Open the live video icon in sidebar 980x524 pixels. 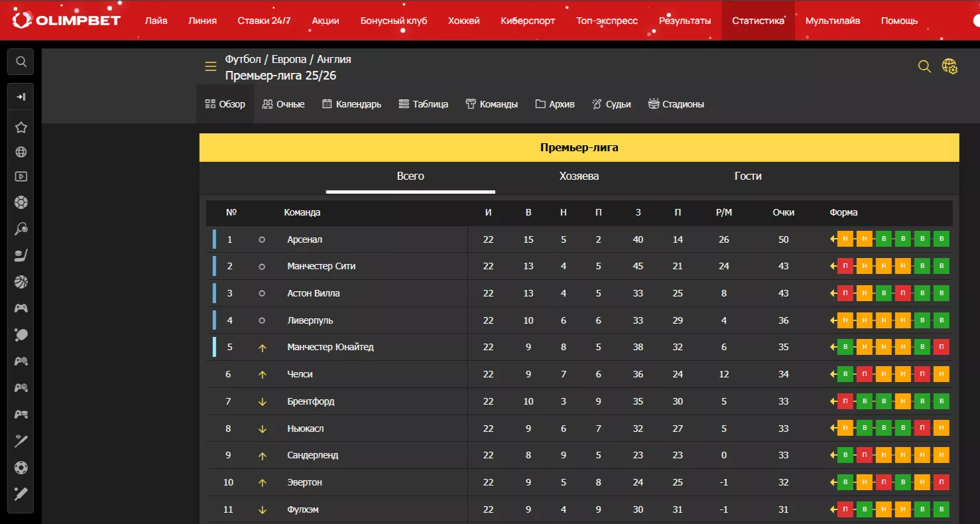pyautogui.click(x=21, y=176)
